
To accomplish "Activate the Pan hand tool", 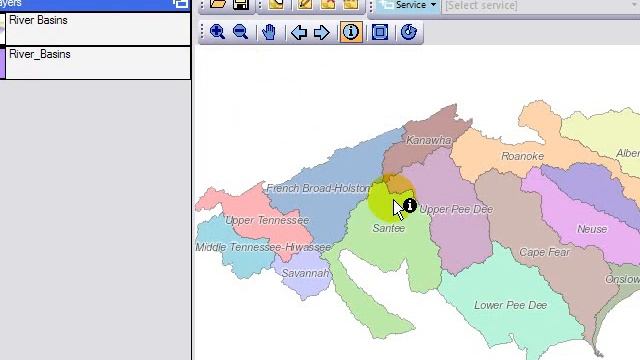I will point(269,32).
